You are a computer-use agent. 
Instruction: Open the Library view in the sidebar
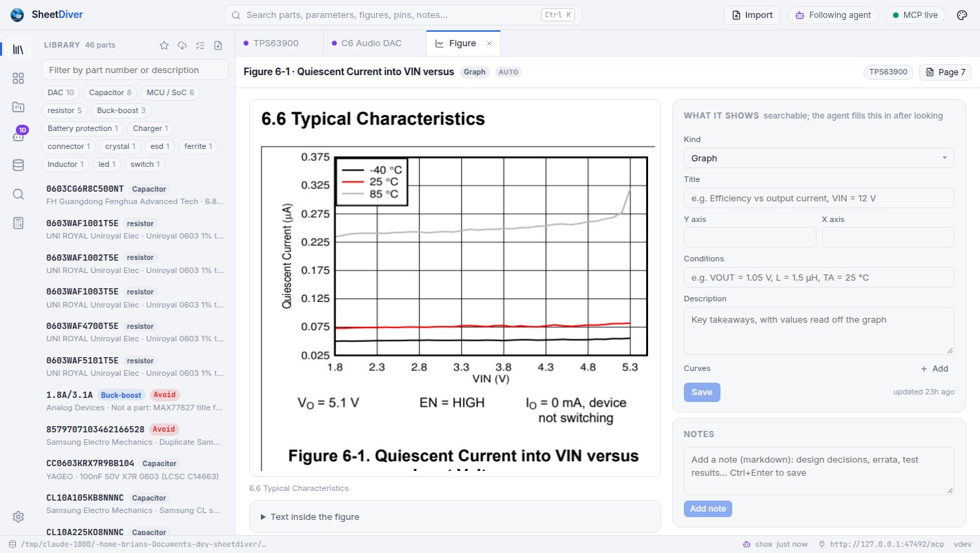tap(19, 50)
